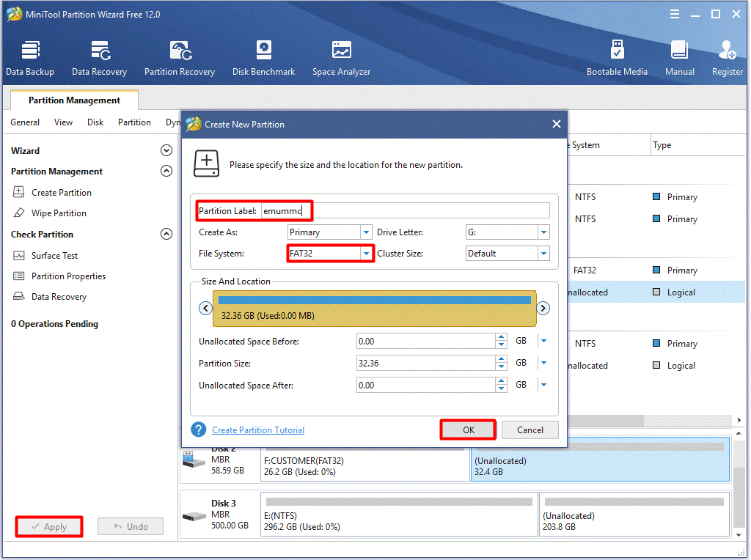Click the "0 Operations Pending" text

pyautogui.click(x=54, y=324)
